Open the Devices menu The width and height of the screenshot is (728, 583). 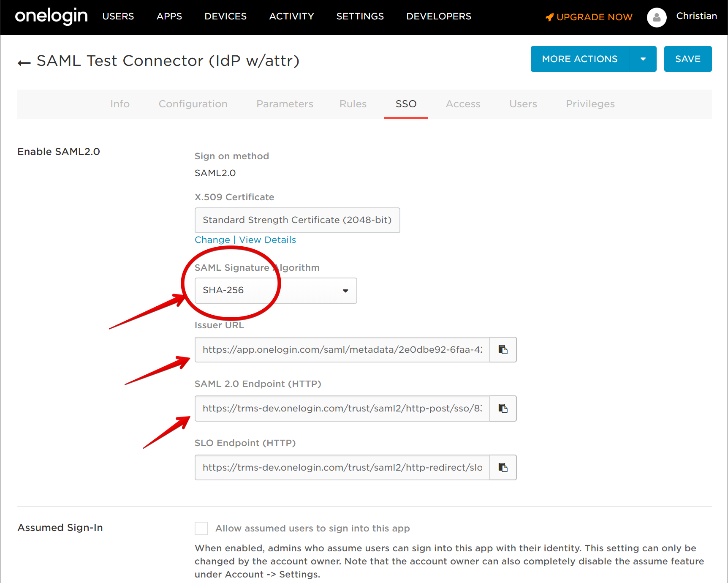(x=225, y=16)
